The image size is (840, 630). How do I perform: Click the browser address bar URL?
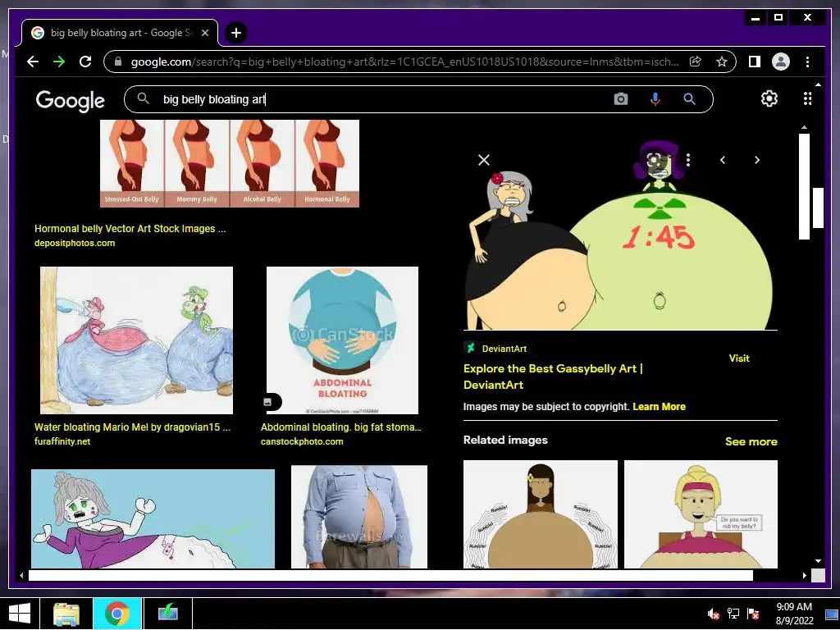pyautogui.click(x=404, y=62)
